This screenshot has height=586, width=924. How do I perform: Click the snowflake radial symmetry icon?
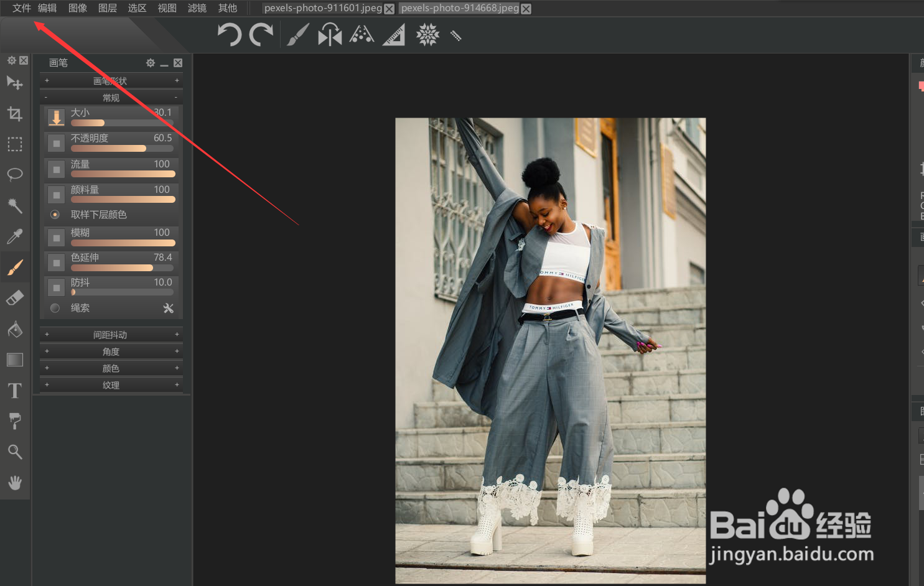427,35
